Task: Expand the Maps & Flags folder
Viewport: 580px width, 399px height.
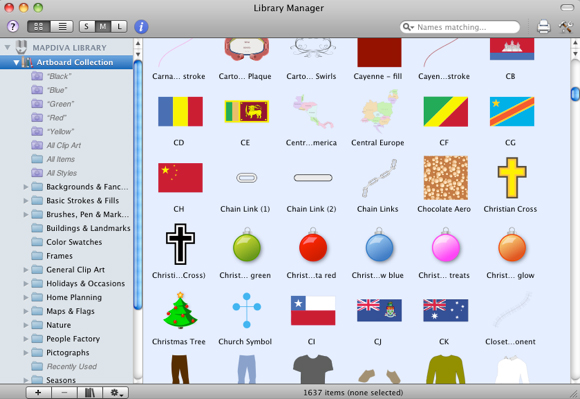Action: tap(26, 311)
